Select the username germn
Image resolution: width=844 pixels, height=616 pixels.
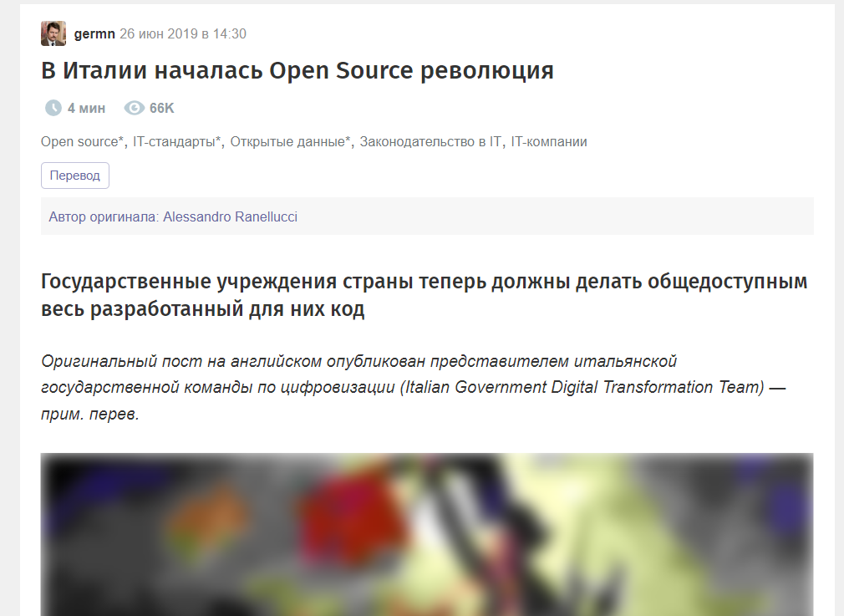[94, 34]
